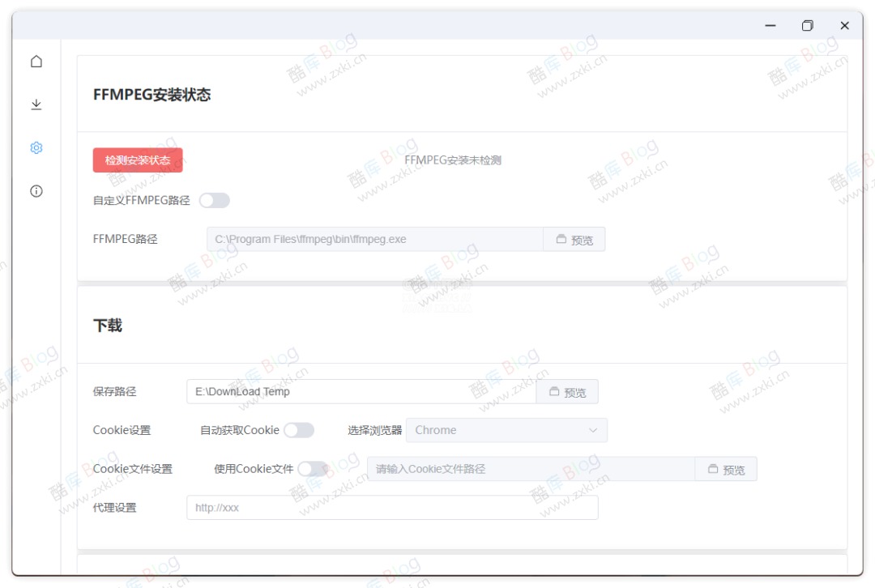View app info via the sidebar info icon

pos(36,191)
